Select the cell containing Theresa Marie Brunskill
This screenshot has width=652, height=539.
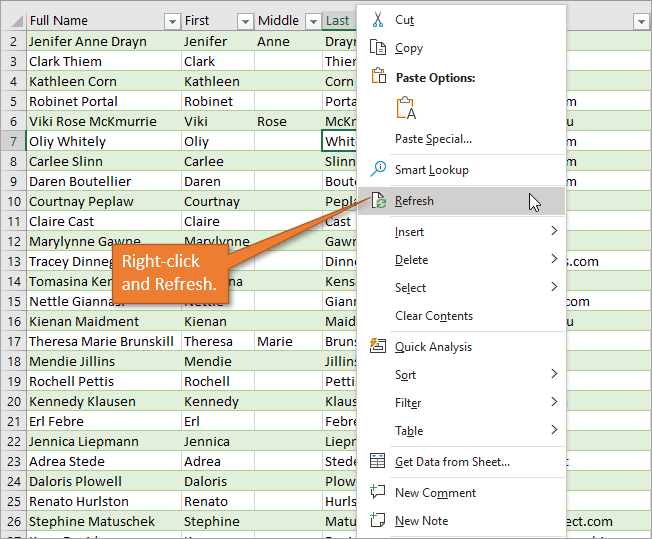102,341
